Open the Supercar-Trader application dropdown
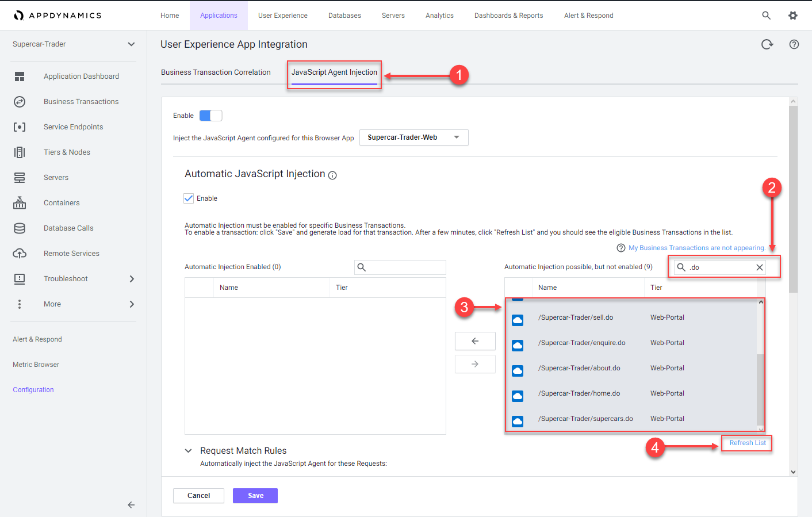Viewport: 812px width, 517px height. point(74,44)
